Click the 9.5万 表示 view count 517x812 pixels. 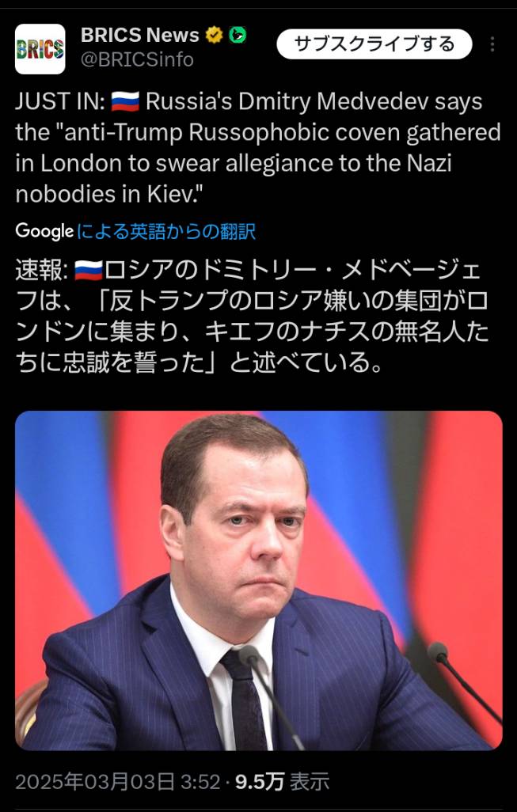(x=283, y=782)
